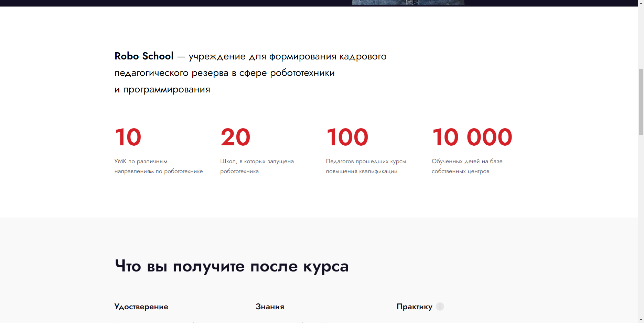Click the 'Практику' column title
The image size is (644, 323).
tap(414, 307)
